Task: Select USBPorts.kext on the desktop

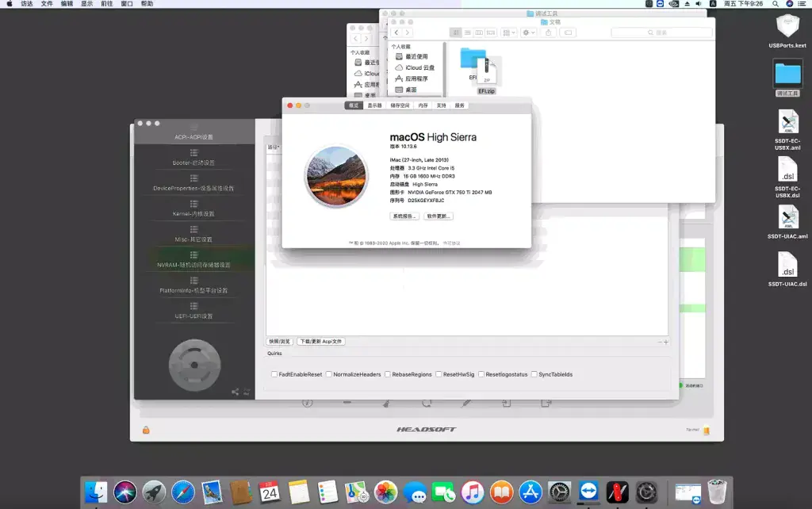Action: pos(787,31)
